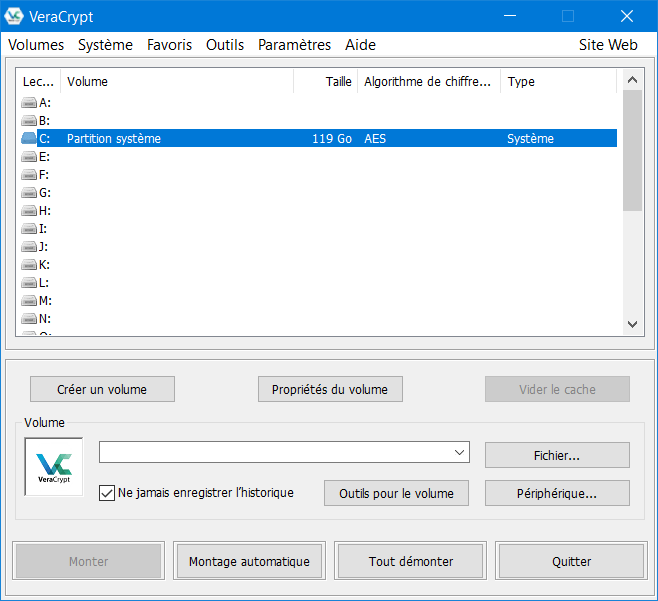This screenshot has width=658, height=601.
Task: Click the blue C: system drive icon
Action: (x=29, y=138)
